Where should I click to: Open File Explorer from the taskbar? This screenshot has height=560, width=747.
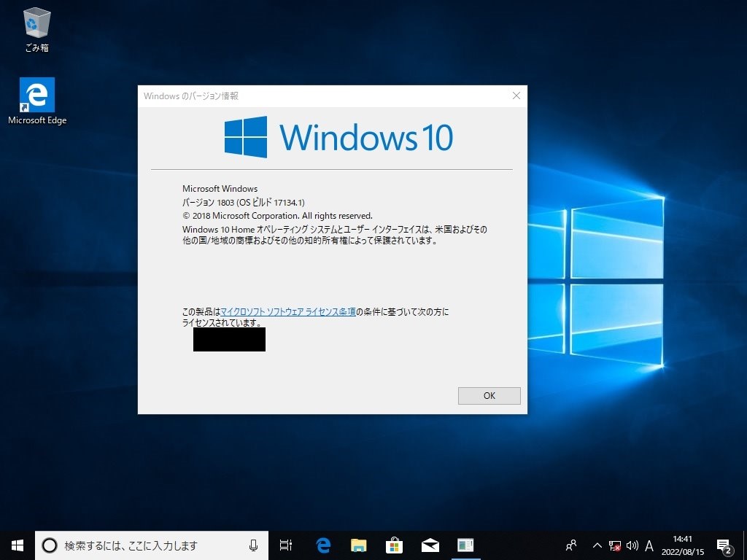[359, 545]
